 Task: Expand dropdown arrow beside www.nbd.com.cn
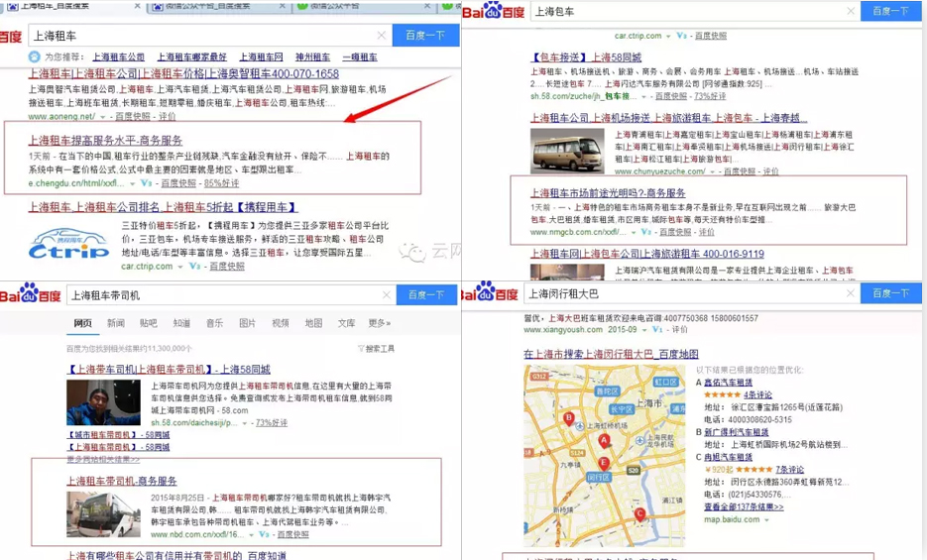point(251,534)
